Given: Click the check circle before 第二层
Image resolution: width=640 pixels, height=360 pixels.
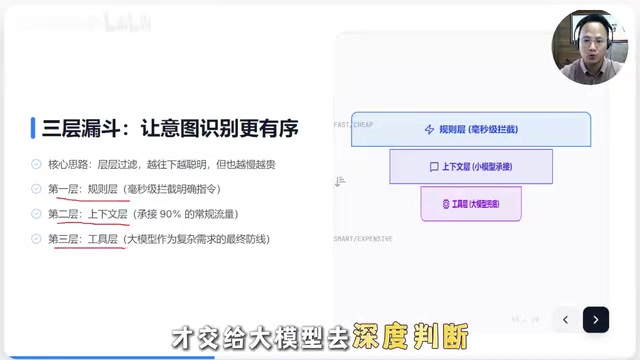Looking at the screenshot, I should [x=36, y=213].
